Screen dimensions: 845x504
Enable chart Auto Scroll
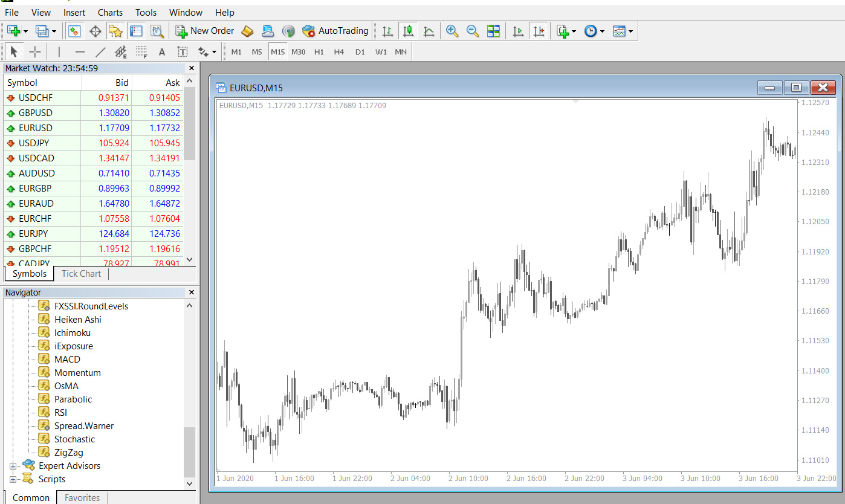518,31
